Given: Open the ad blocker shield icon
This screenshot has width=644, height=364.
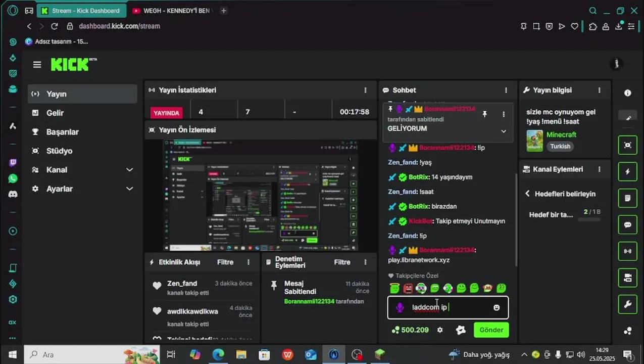Looking at the screenshot, I should point(549,26).
